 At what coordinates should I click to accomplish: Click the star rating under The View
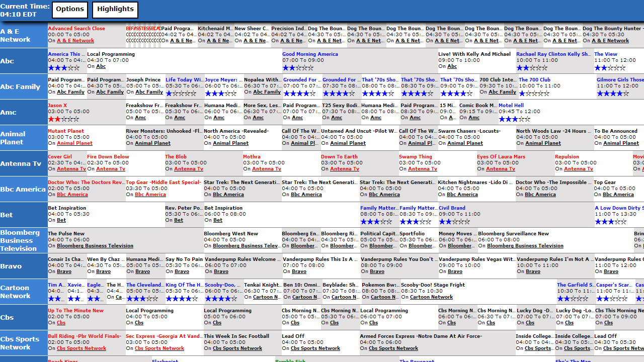click(610, 68)
